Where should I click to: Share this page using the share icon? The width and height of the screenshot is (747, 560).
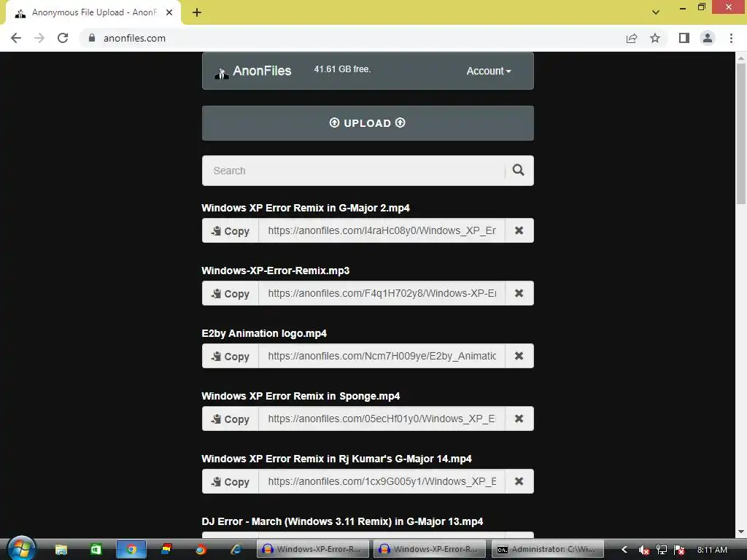(x=632, y=38)
